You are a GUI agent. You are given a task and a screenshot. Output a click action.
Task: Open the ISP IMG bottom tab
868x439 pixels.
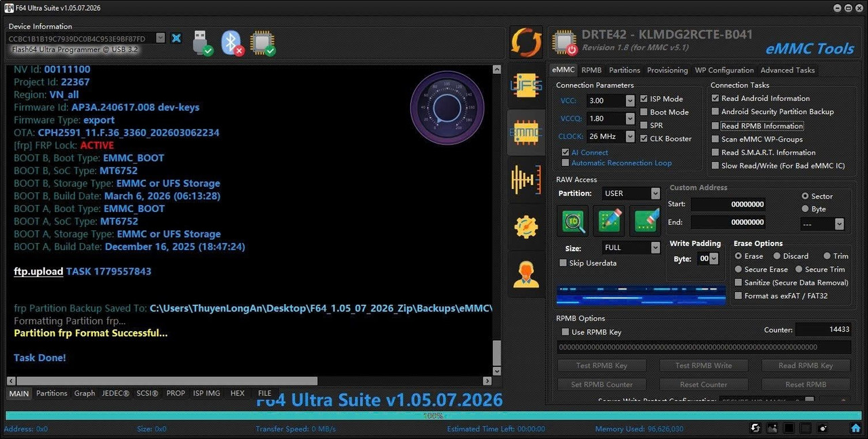point(207,393)
